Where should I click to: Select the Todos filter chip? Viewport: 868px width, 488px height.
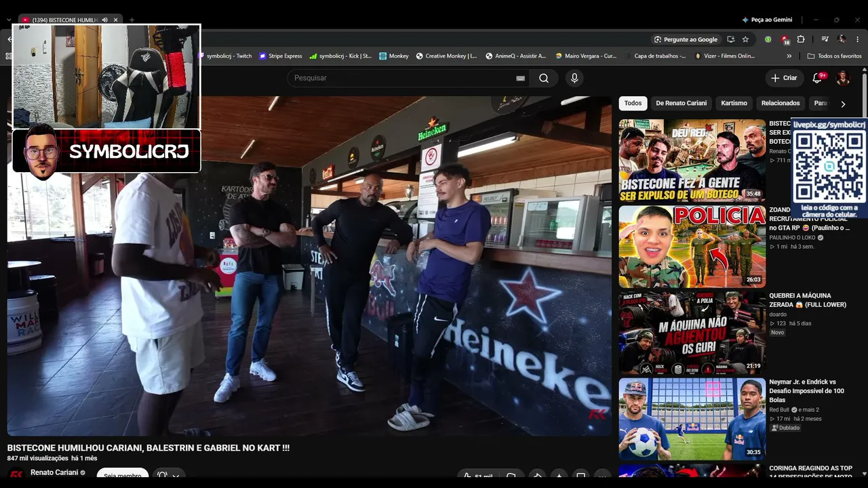click(x=633, y=103)
